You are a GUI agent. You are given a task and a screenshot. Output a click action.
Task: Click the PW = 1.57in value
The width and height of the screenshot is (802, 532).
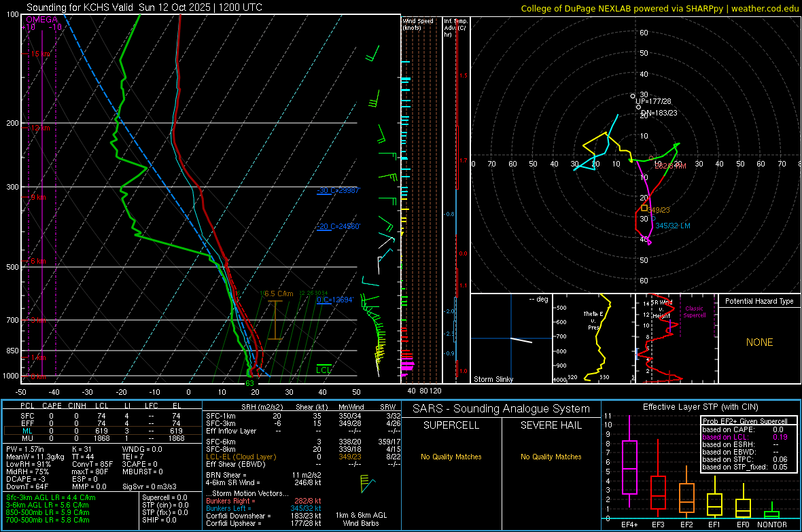point(25,449)
